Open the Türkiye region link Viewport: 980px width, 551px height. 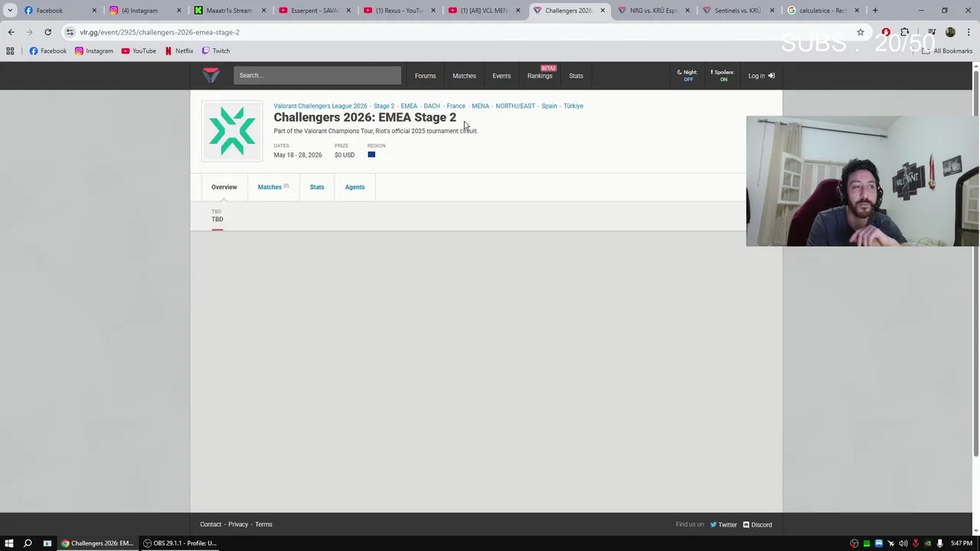click(x=573, y=106)
